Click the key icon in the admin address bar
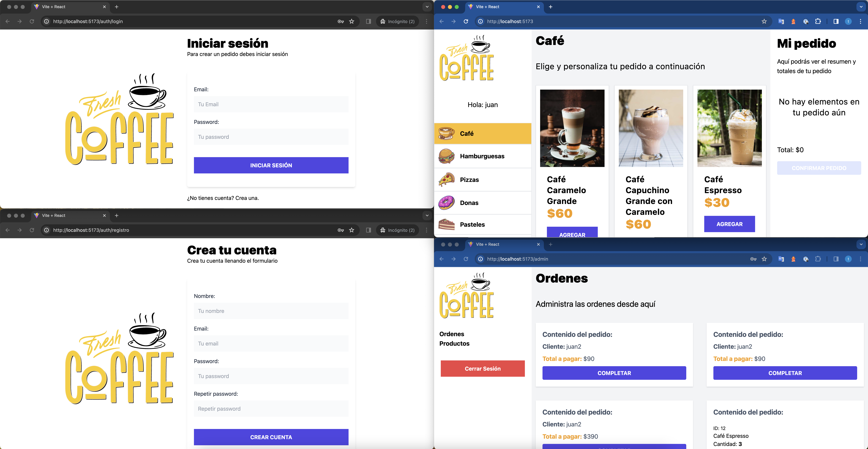The width and height of the screenshot is (868, 449). pyautogui.click(x=753, y=259)
